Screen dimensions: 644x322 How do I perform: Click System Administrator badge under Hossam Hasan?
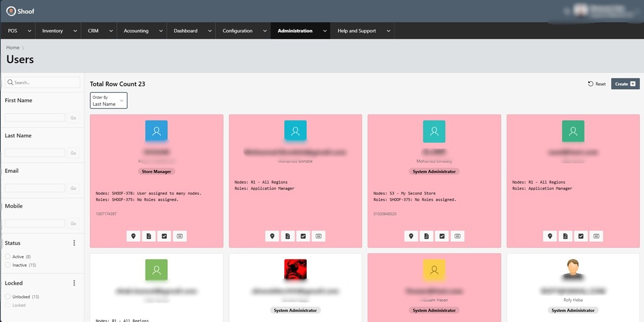point(434,310)
